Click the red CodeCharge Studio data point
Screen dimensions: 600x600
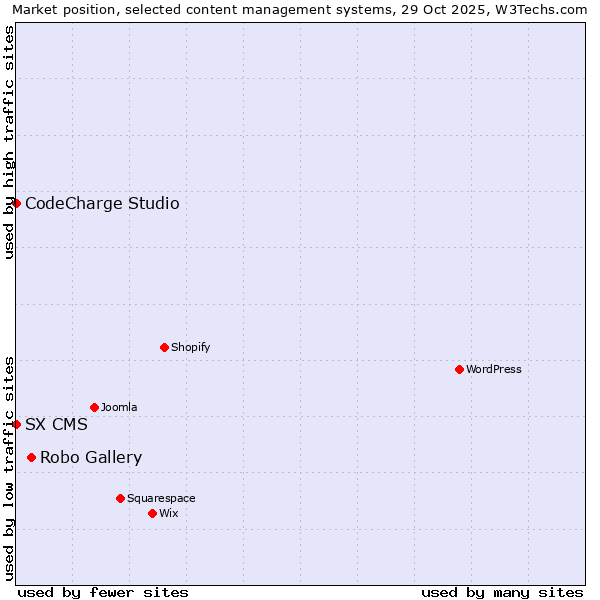(x=16, y=203)
